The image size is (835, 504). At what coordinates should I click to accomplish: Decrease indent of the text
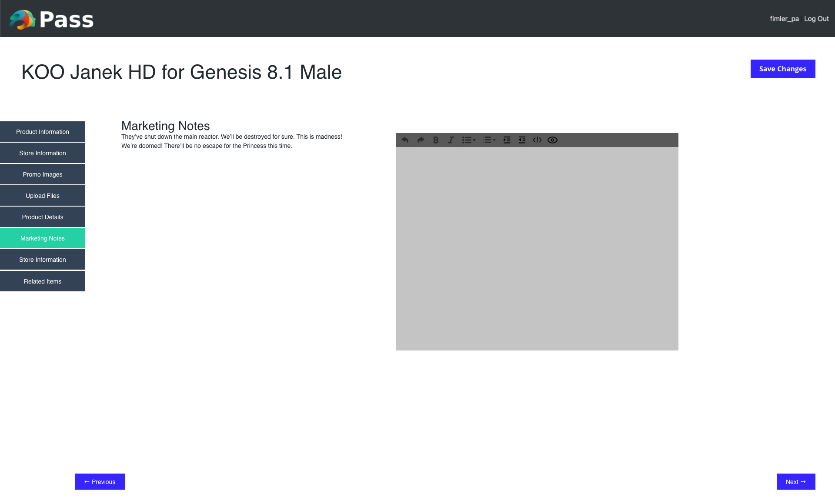pos(522,140)
